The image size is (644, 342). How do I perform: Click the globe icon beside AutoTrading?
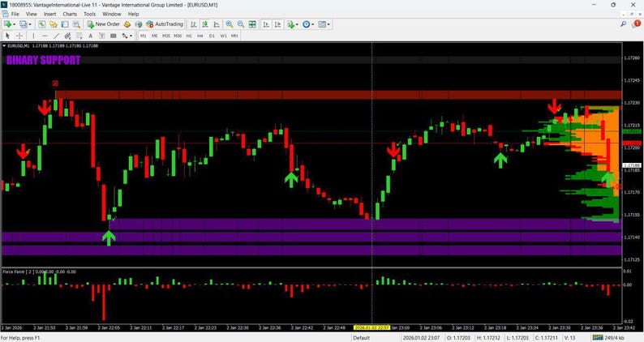(139, 24)
